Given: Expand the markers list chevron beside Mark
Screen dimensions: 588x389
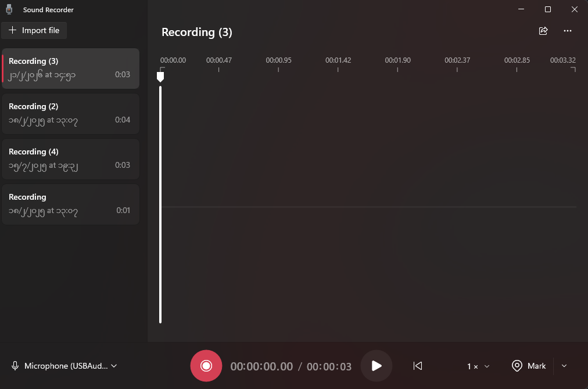Looking at the screenshot, I should pos(564,366).
